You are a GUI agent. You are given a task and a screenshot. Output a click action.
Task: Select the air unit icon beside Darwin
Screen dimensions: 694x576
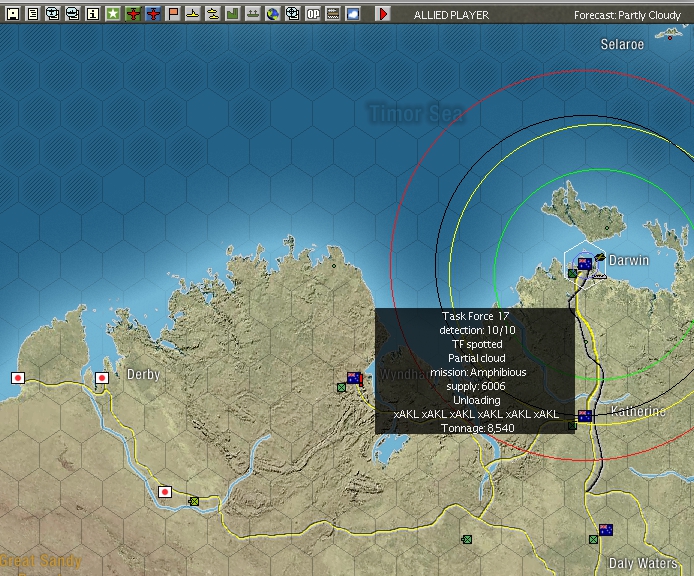(x=600, y=257)
